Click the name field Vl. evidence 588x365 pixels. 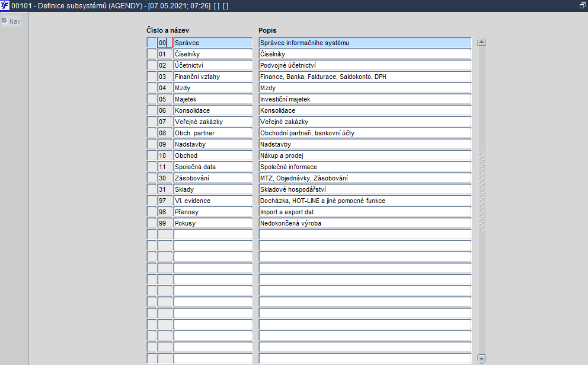(213, 200)
